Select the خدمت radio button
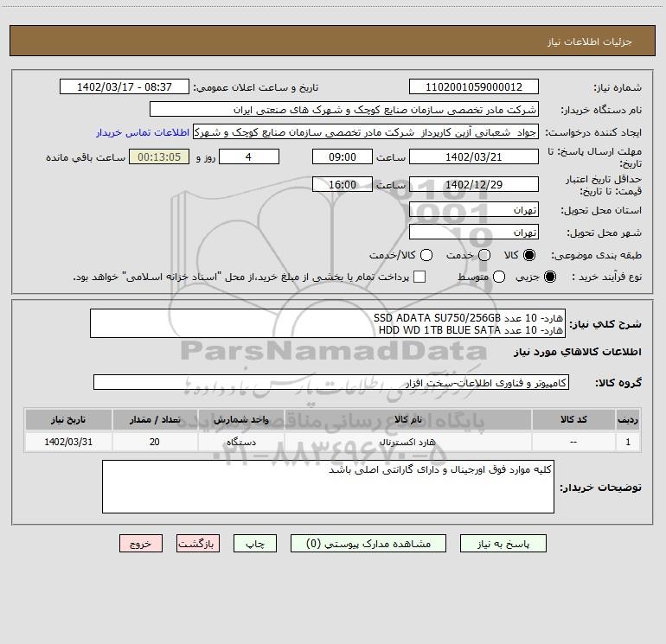Viewport: 666px width, 644px height. (x=484, y=255)
